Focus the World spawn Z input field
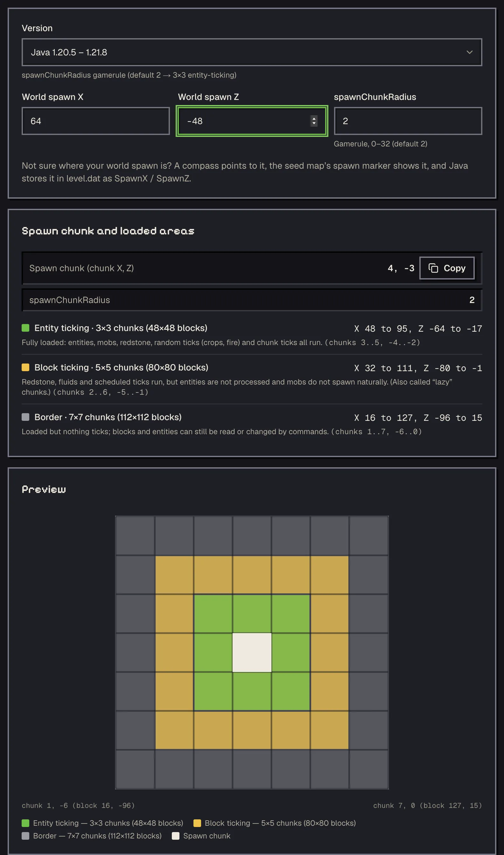 click(252, 121)
